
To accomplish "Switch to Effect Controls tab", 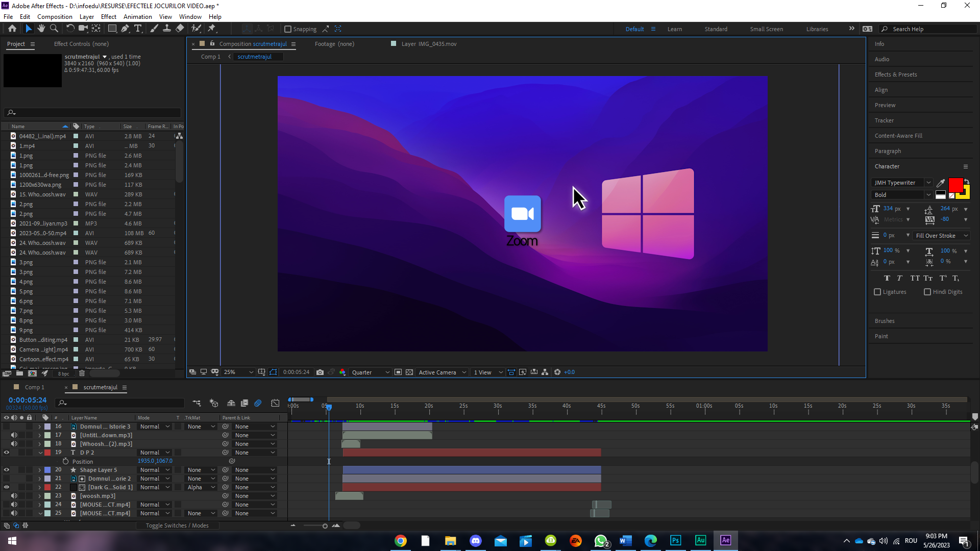I will tap(81, 44).
